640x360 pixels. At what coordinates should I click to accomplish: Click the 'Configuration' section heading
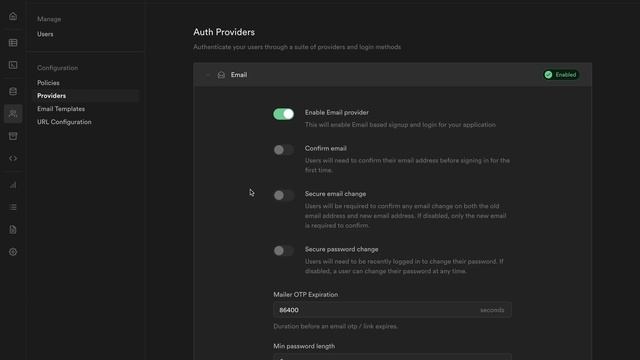coord(58,68)
